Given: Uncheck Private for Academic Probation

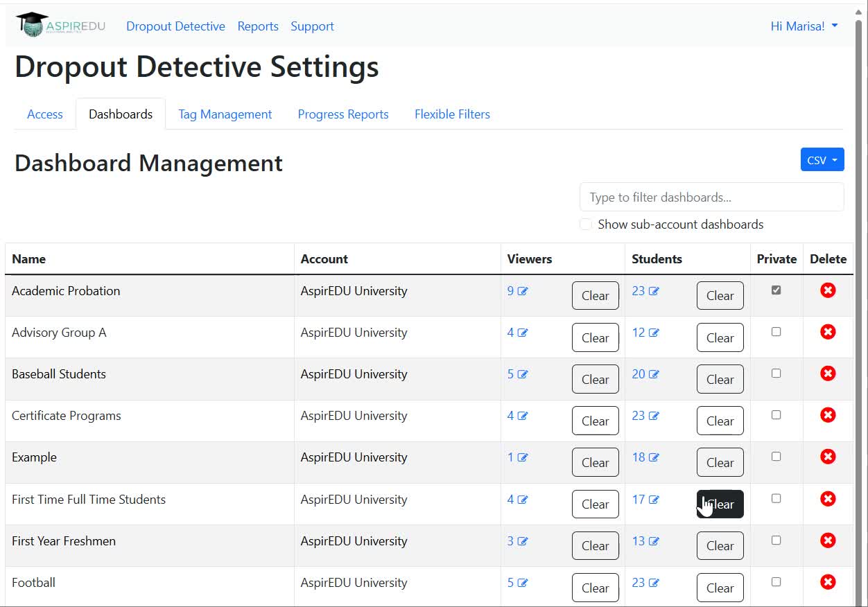Looking at the screenshot, I should 776,290.
